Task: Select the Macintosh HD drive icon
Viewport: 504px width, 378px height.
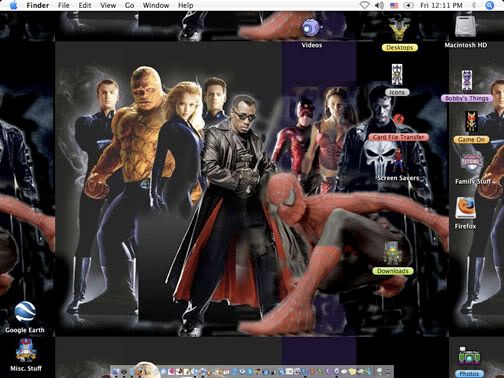Action: 466,27
